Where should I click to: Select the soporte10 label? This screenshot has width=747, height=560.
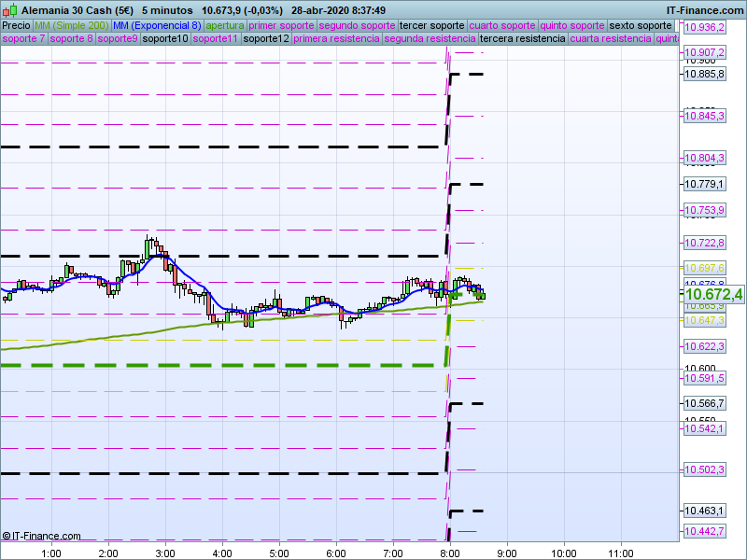pos(166,39)
